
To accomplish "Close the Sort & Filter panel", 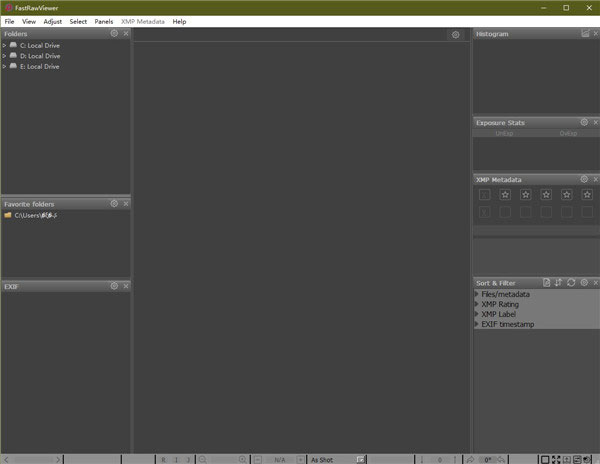I will coord(596,283).
